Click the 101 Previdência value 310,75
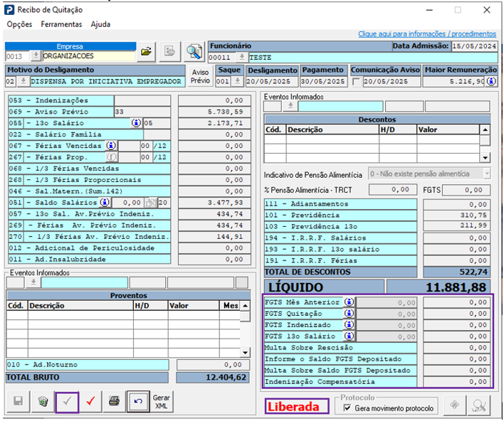Image resolution: width=504 pixels, height=421 pixels. [456, 215]
